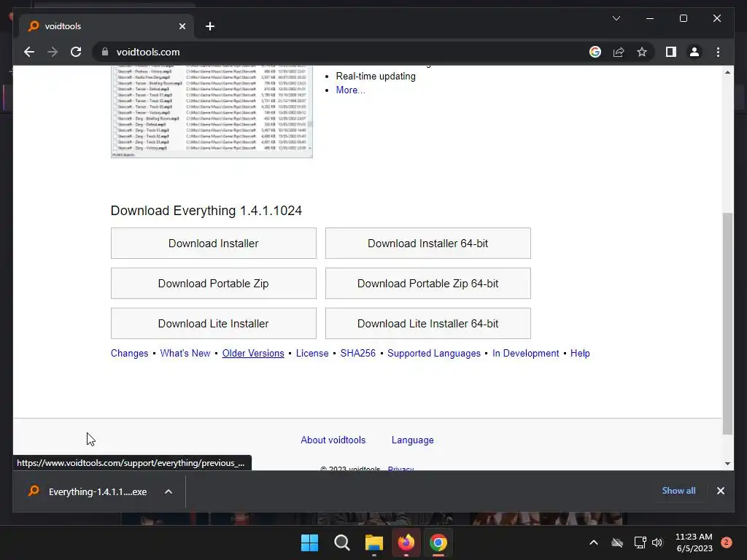Click the page scrollbar up arrow
This screenshot has height=560, width=747.
click(x=727, y=72)
